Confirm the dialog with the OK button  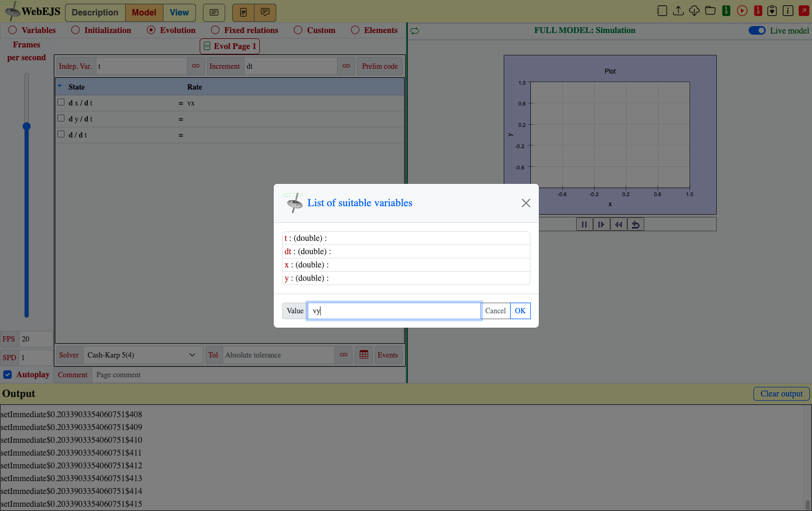520,311
